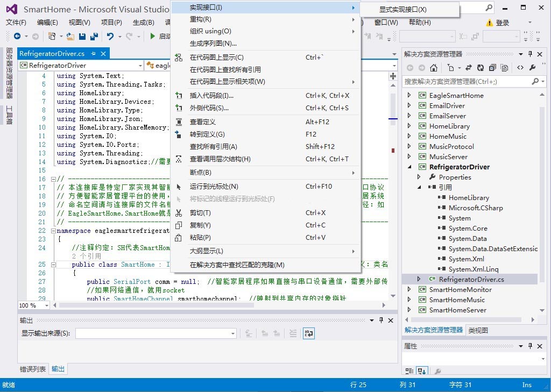
Task: Click the New Project icon in the toolbar
Action: [52, 36]
